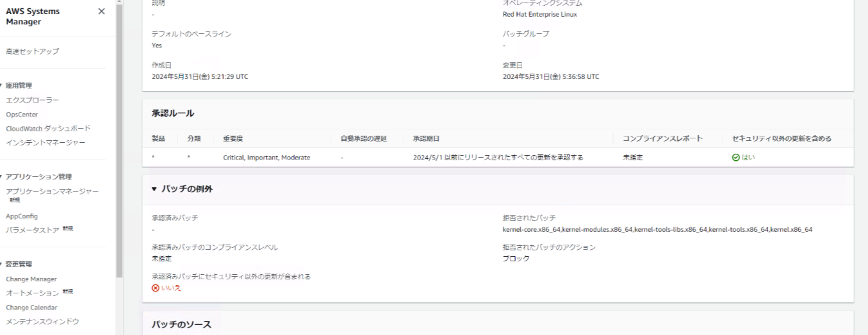The image size is (868, 335).
Task: Collapse the 変更管理 sidebar group
Action: (2, 265)
